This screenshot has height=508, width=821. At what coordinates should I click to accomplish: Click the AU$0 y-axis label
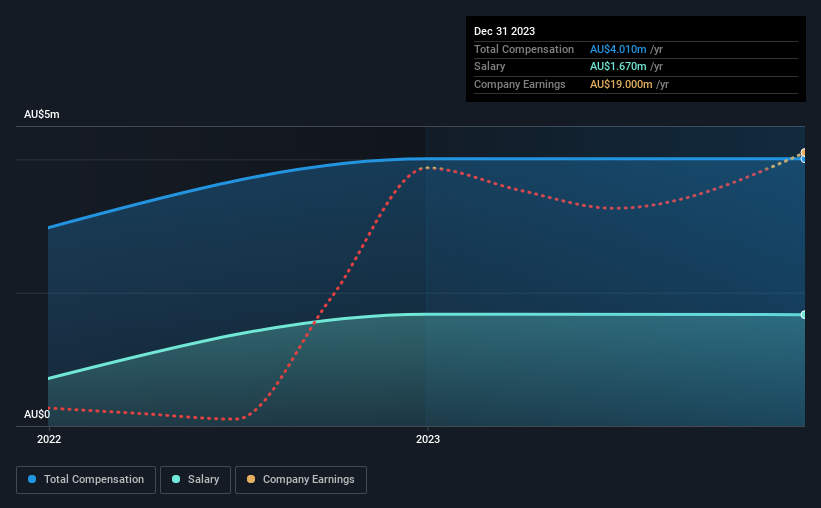[37, 414]
